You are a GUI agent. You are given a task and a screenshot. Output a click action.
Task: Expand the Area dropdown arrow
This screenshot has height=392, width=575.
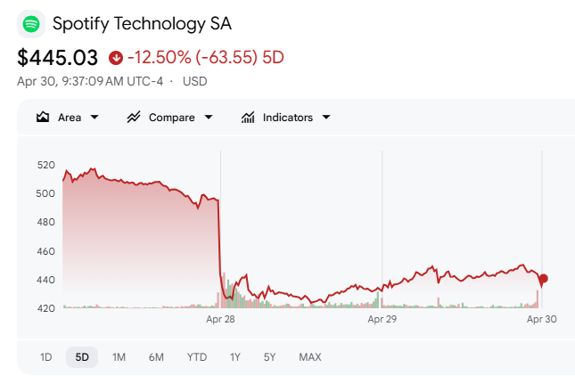pos(94,118)
